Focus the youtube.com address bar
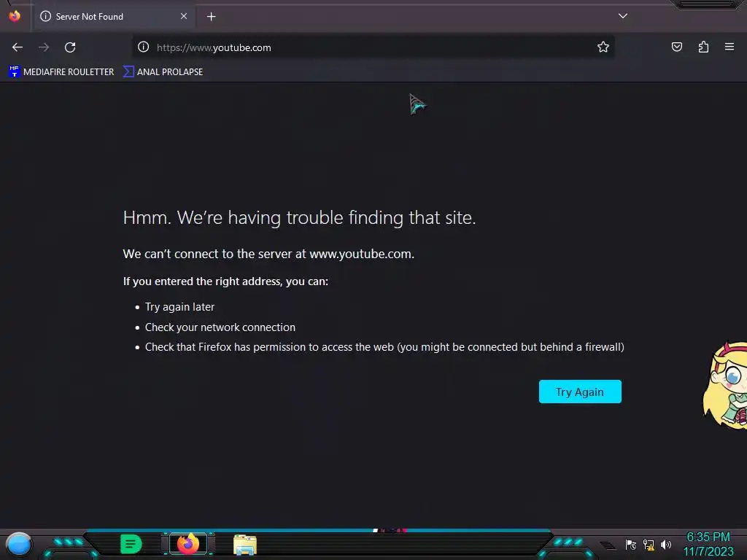 tap(373, 47)
